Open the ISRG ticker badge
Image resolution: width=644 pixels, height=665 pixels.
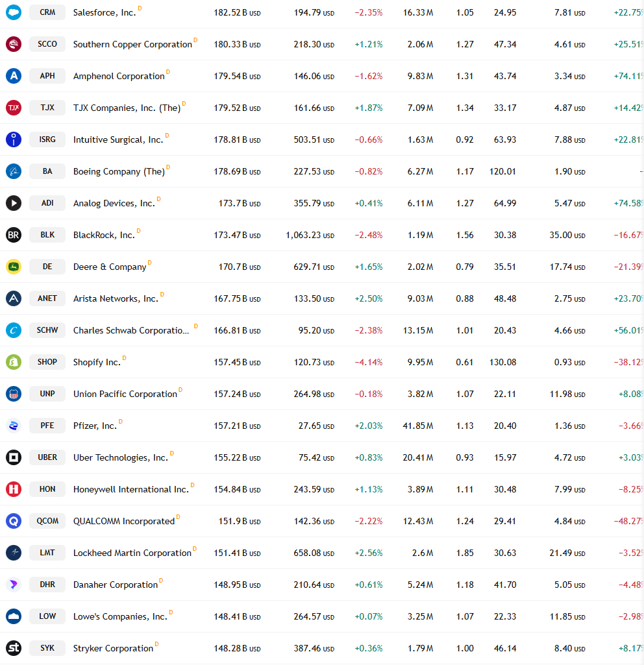click(47, 139)
